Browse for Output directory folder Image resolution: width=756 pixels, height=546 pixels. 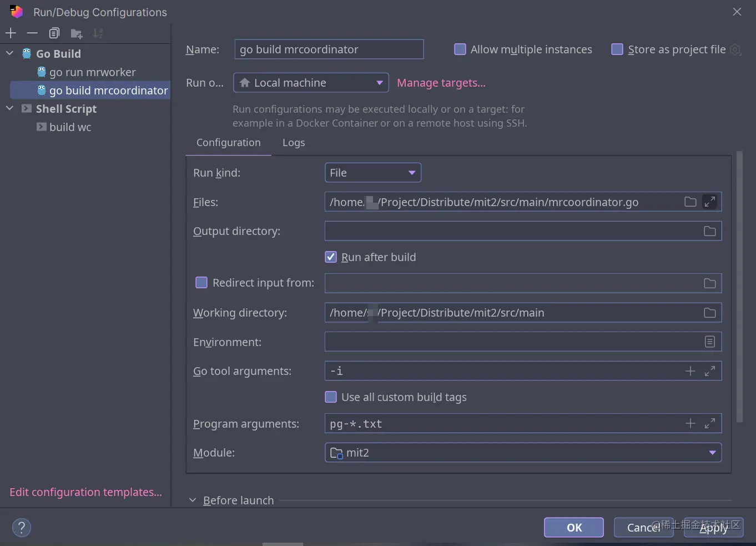click(x=709, y=231)
